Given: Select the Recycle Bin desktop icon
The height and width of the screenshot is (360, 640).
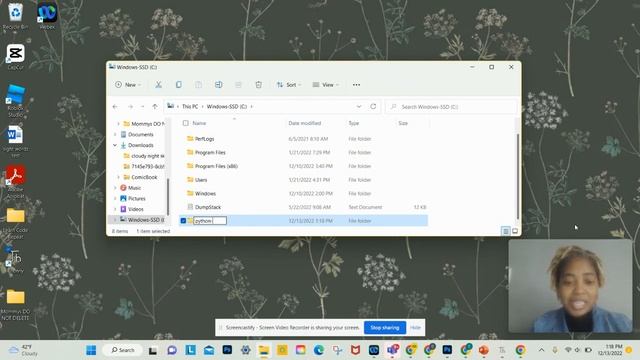Looking at the screenshot, I should pyautogui.click(x=16, y=16).
